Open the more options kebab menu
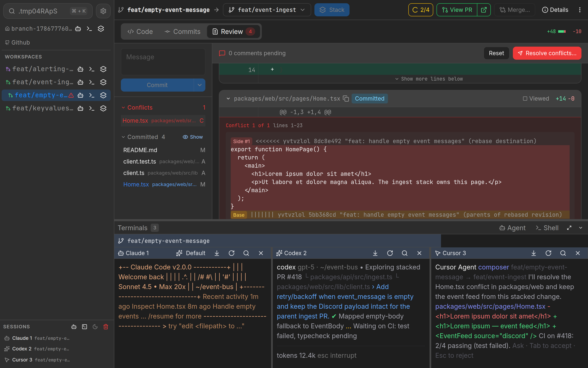 [x=580, y=10]
